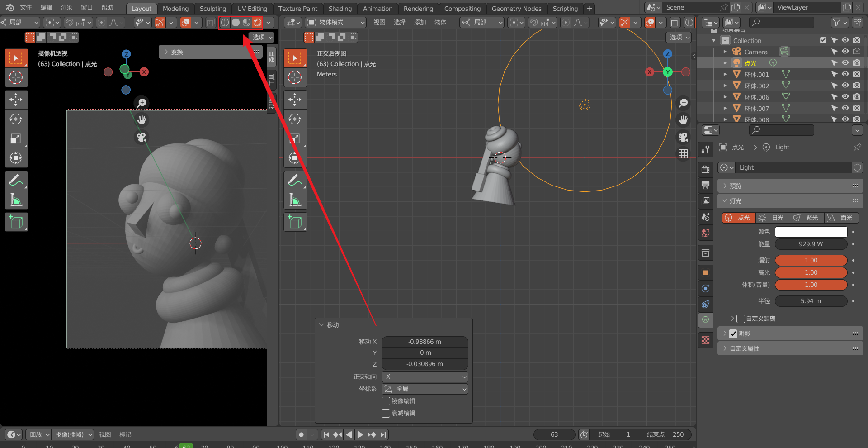Screen dimensions: 868x448
Task: Open the 坐标系 全局 dropdown
Action: coord(425,389)
